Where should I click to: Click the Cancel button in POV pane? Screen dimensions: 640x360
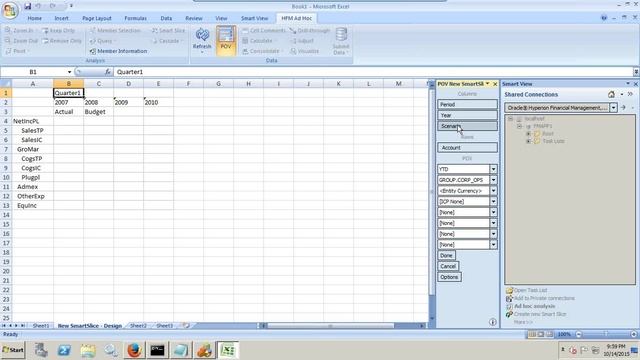pyautogui.click(x=448, y=266)
